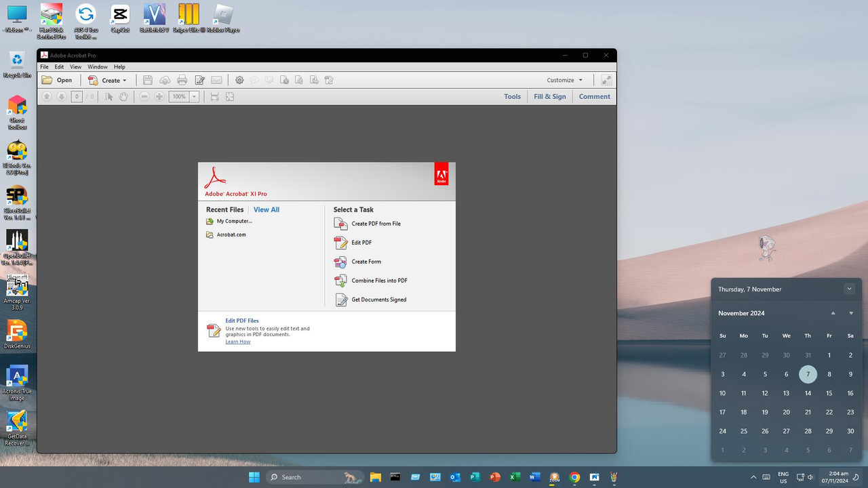Click the Create PDF from File task

coord(367,224)
